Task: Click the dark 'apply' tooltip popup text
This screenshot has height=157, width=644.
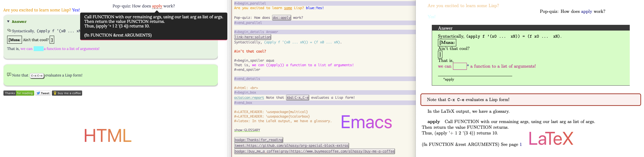Action: click(x=154, y=26)
